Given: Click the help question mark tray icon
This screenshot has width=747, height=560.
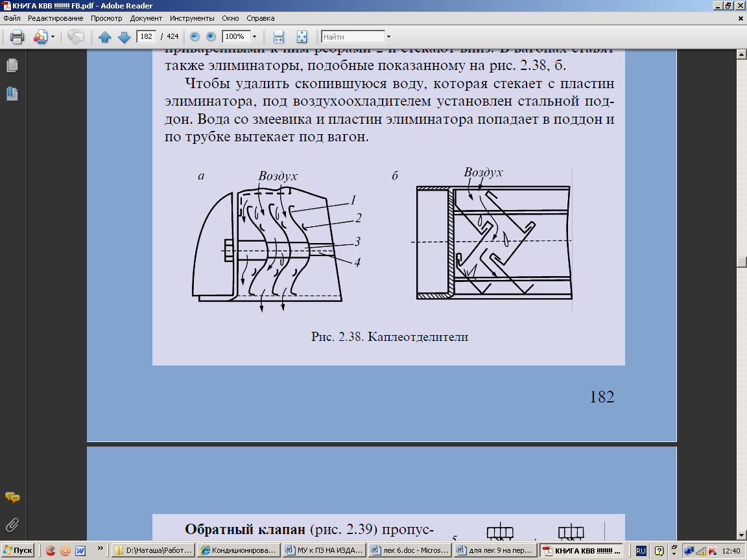Looking at the screenshot, I should click(659, 551).
